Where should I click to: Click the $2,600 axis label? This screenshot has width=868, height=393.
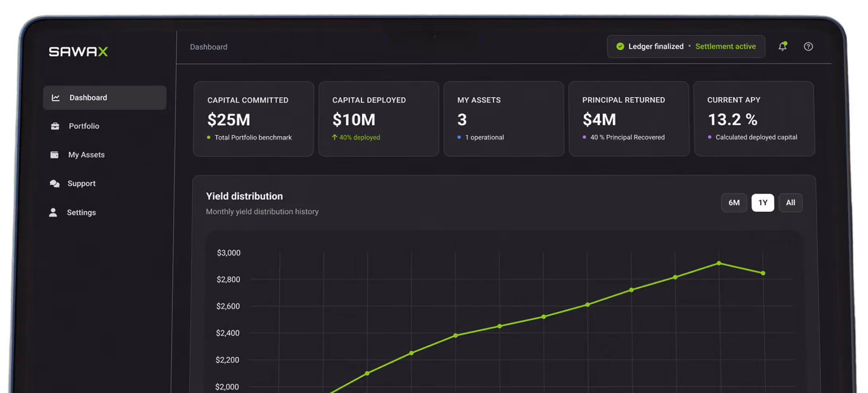[228, 306]
